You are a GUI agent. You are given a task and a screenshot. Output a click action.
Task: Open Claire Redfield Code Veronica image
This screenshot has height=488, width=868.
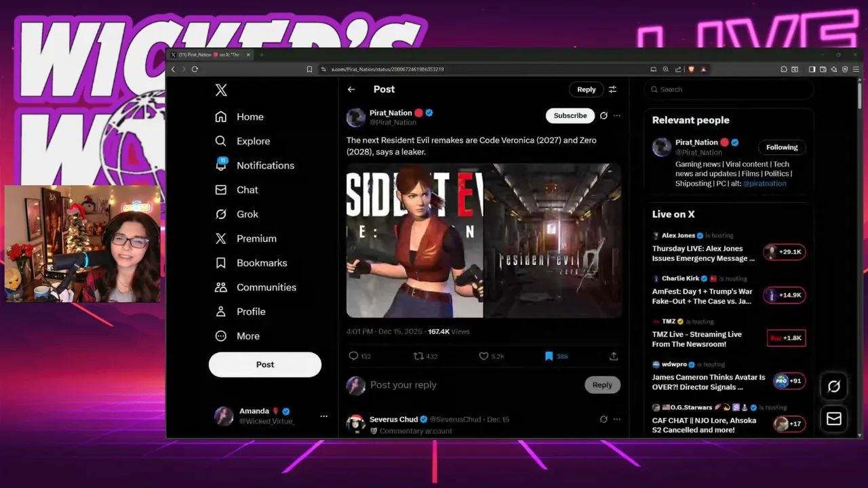tap(414, 241)
